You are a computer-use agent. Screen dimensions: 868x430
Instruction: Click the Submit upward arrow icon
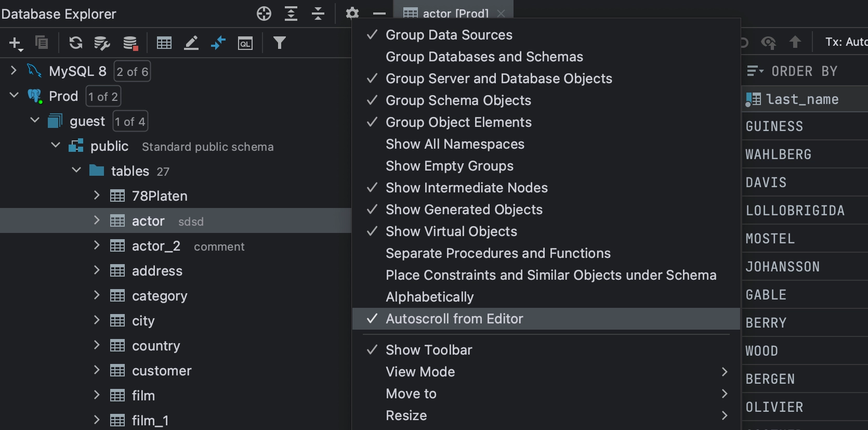click(795, 42)
